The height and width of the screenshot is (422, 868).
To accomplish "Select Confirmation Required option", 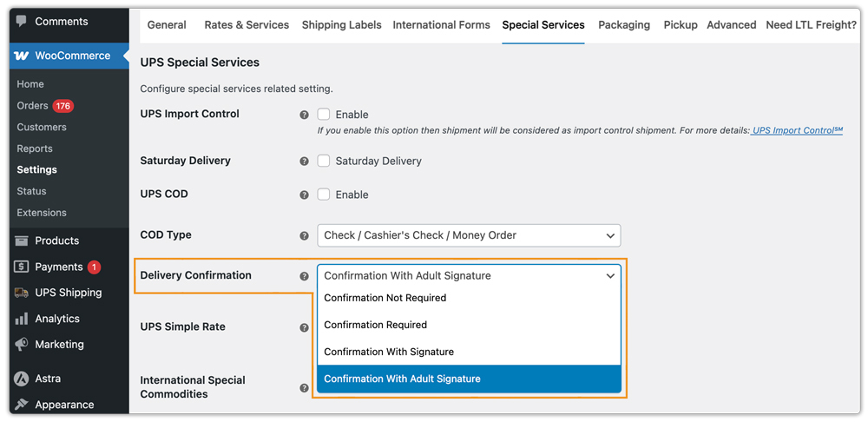I will [x=469, y=325].
